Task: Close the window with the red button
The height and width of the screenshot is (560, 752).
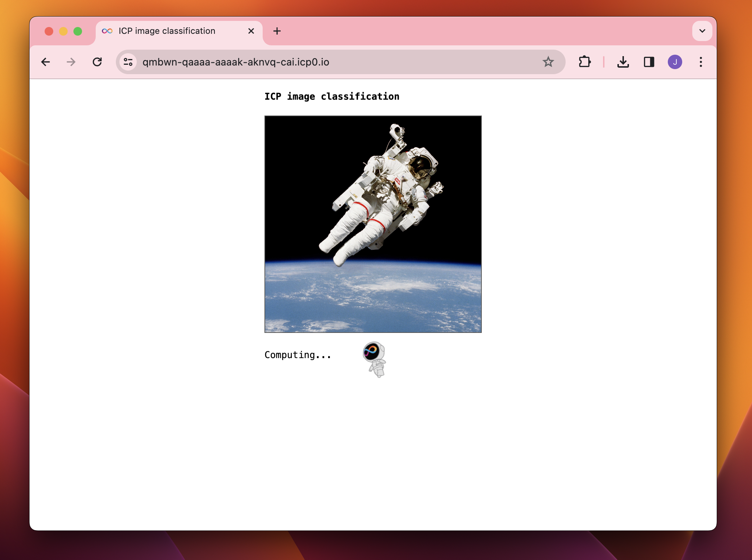Action: 49,31
